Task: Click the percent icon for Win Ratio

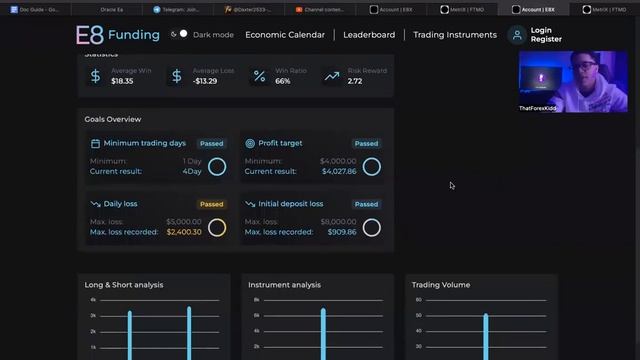Action: 259,76
